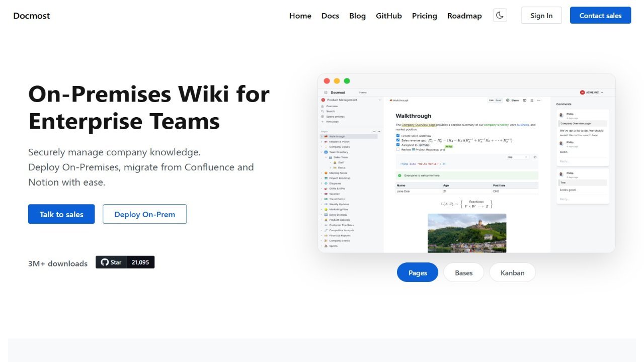Click Philip's avatar on the first comment

click(562, 115)
